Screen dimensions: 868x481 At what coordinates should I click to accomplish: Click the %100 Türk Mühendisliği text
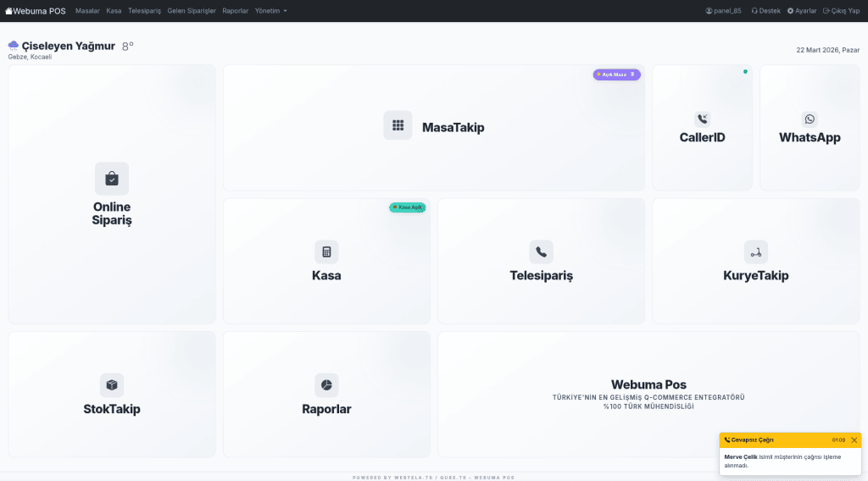(648, 406)
